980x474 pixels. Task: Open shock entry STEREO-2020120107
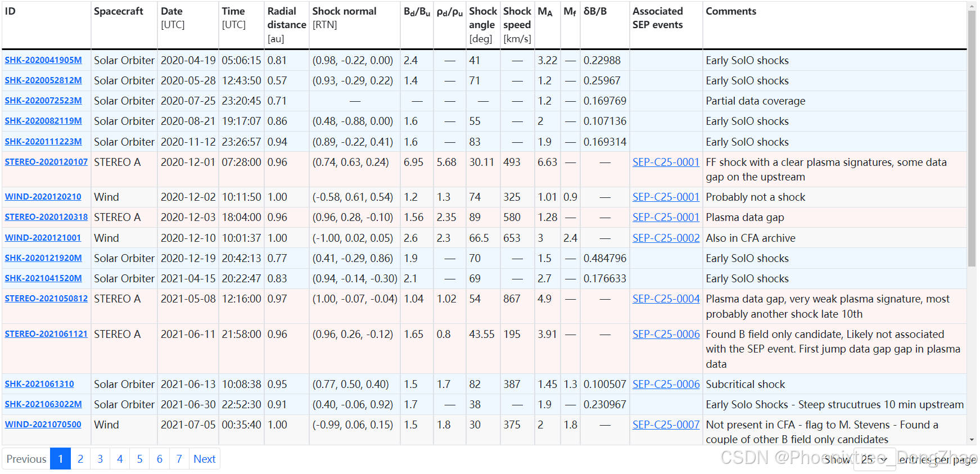click(46, 162)
